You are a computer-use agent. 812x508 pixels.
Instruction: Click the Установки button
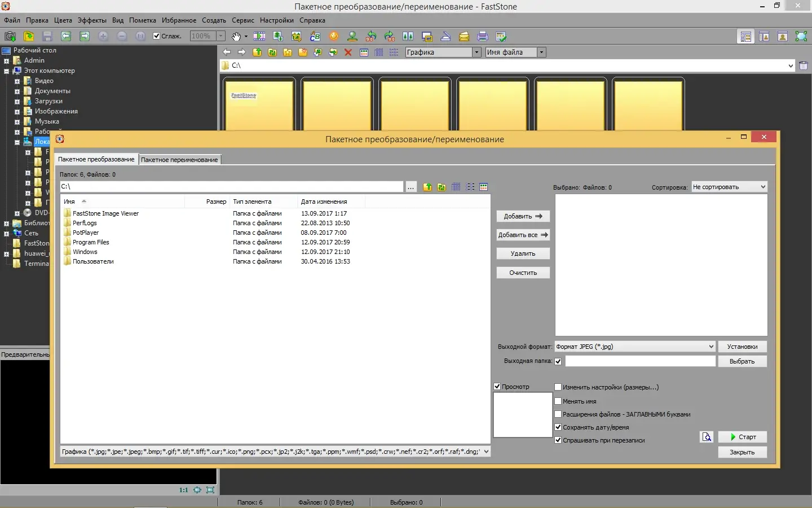click(x=743, y=347)
